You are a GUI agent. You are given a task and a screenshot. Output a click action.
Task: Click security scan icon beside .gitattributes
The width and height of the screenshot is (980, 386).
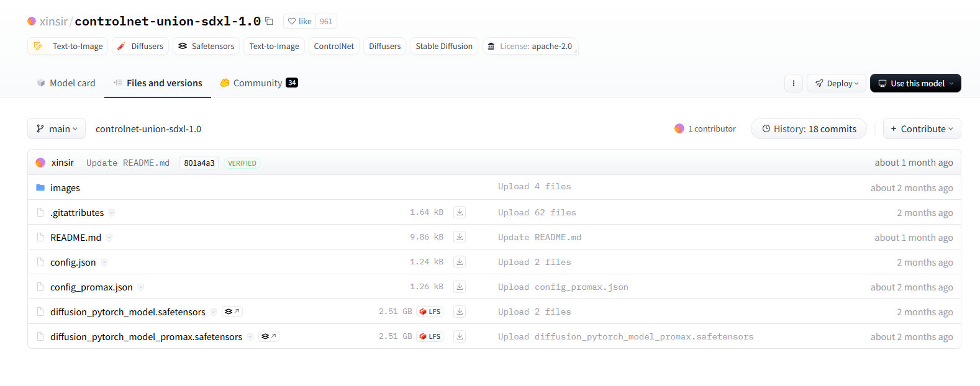pos(112,212)
